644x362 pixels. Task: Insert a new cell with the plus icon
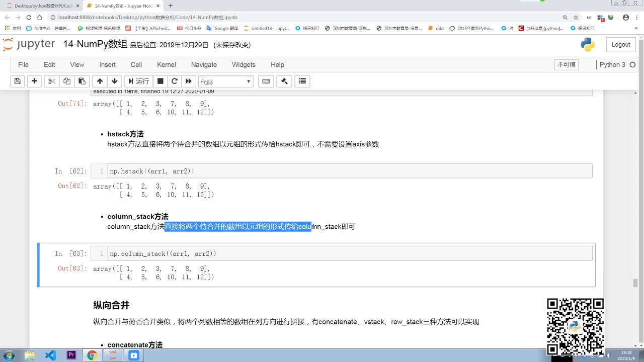coord(34,81)
